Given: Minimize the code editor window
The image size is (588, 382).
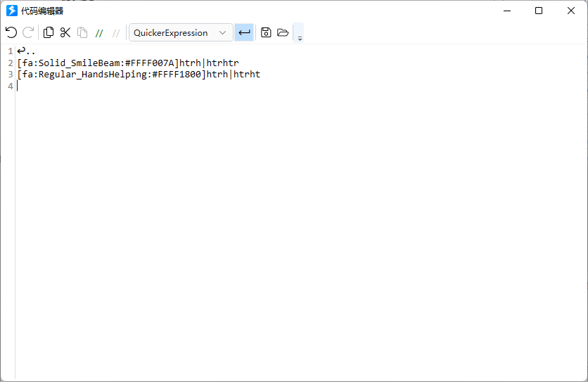Looking at the screenshot, I should point(507,11).
